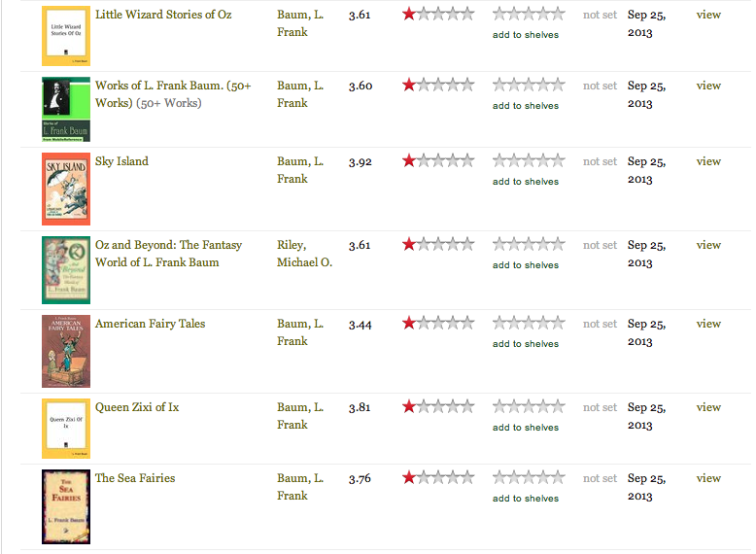The width and height of the screenshot is (756, 554).
Task: Rate The Sea Fairies two stars
Action: 514,477
